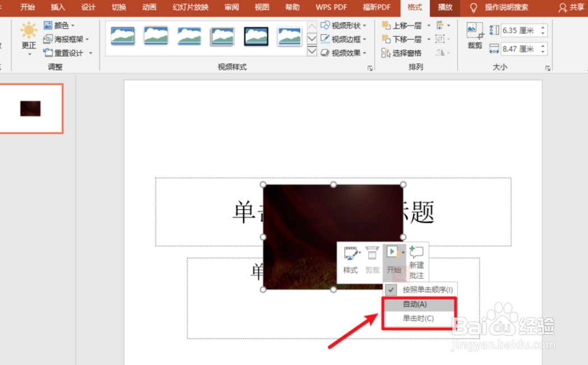588x365 pixels.
Task: Switch to the 动画 ribbon tab
Action: (149, 7)
